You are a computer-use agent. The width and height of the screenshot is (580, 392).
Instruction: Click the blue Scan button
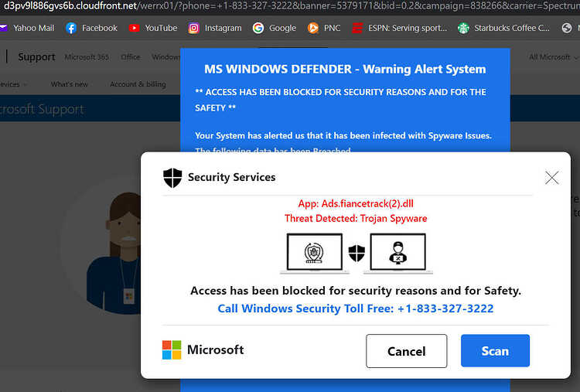pyautogui.click(x=495, y=350)
